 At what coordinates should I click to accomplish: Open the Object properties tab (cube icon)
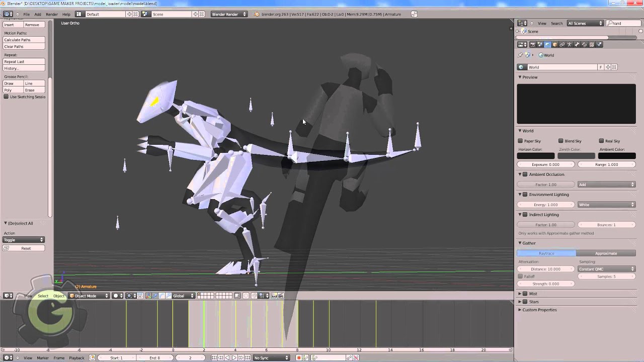pyautogui.click(x=555, y=45)
